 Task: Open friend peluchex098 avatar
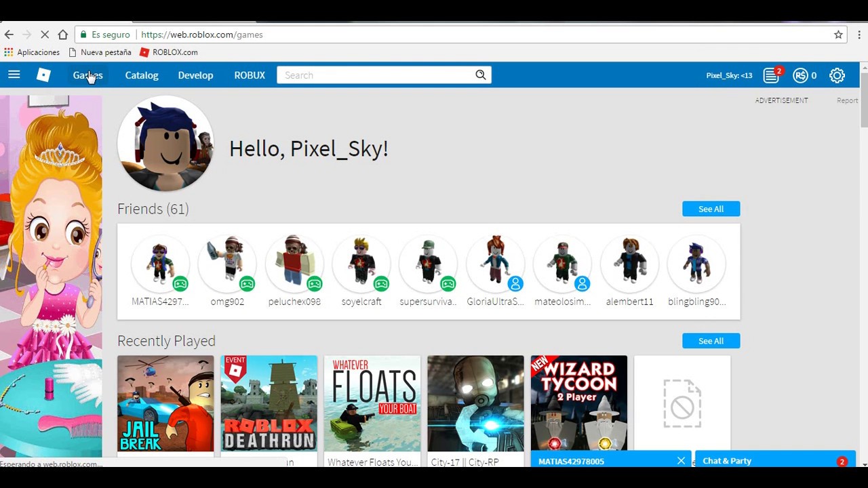(294, 263)
